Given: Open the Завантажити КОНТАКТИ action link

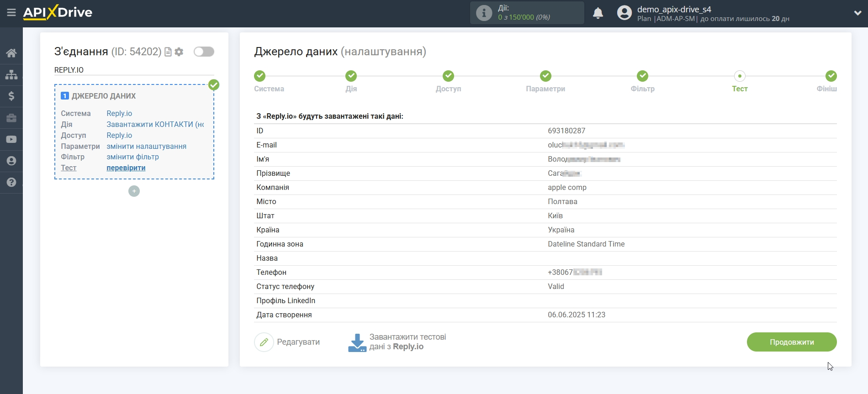Looking at the screenshot, I should tap(155, 124).
